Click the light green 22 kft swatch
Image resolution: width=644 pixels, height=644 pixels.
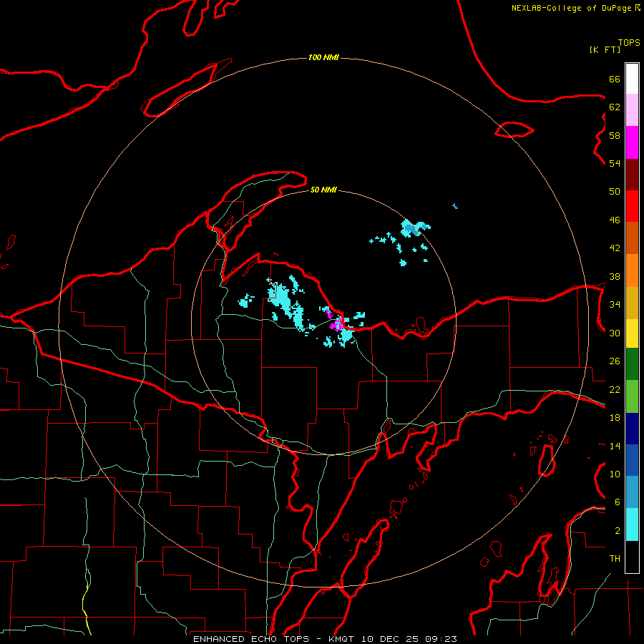point(632,396)
